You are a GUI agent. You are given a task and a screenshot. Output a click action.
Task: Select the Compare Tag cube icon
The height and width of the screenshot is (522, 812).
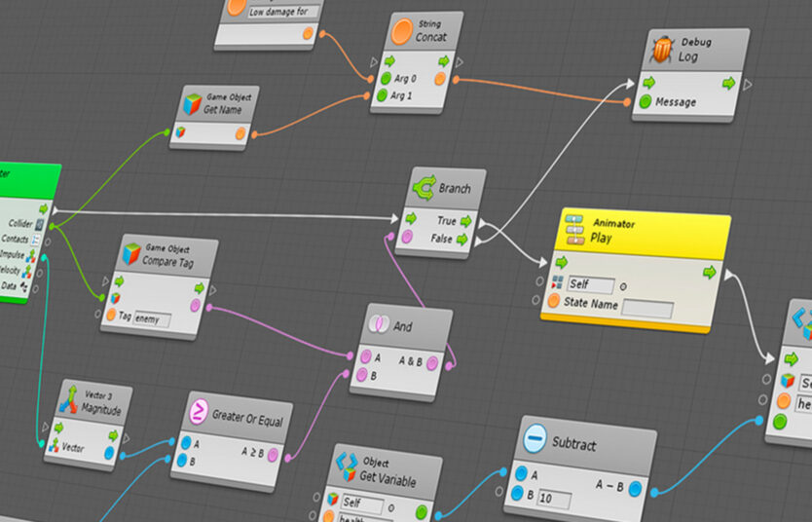pyautogui.click(x=131, y=254)
